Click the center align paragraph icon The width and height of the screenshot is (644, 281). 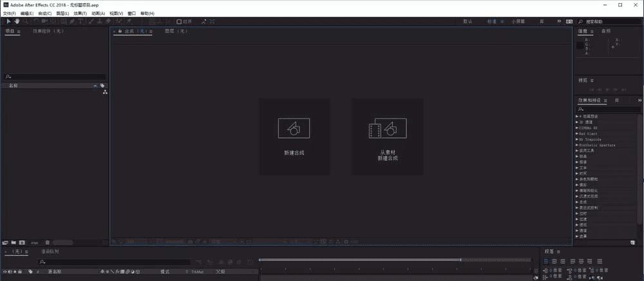[x=554, y=261]
